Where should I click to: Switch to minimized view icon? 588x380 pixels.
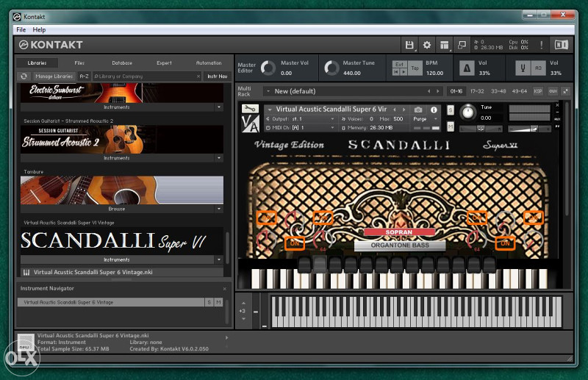pos(462,45)
